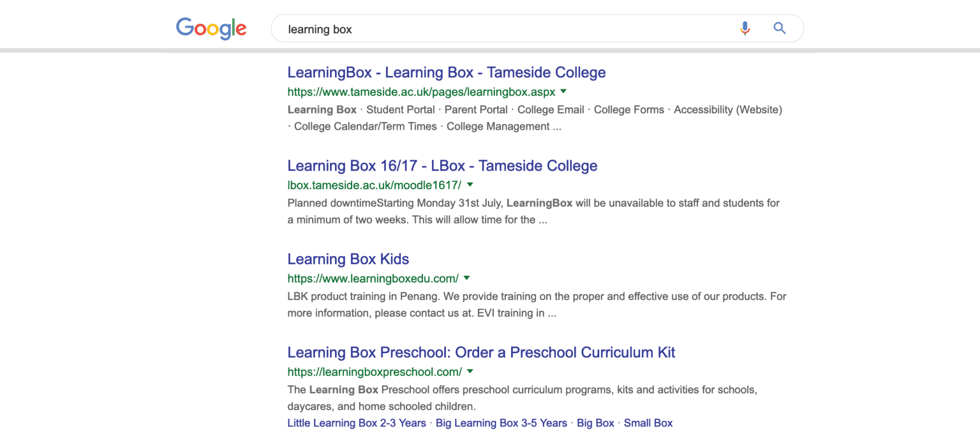
Task: Open the 'Big Box' sitelink
Action: 595,423
